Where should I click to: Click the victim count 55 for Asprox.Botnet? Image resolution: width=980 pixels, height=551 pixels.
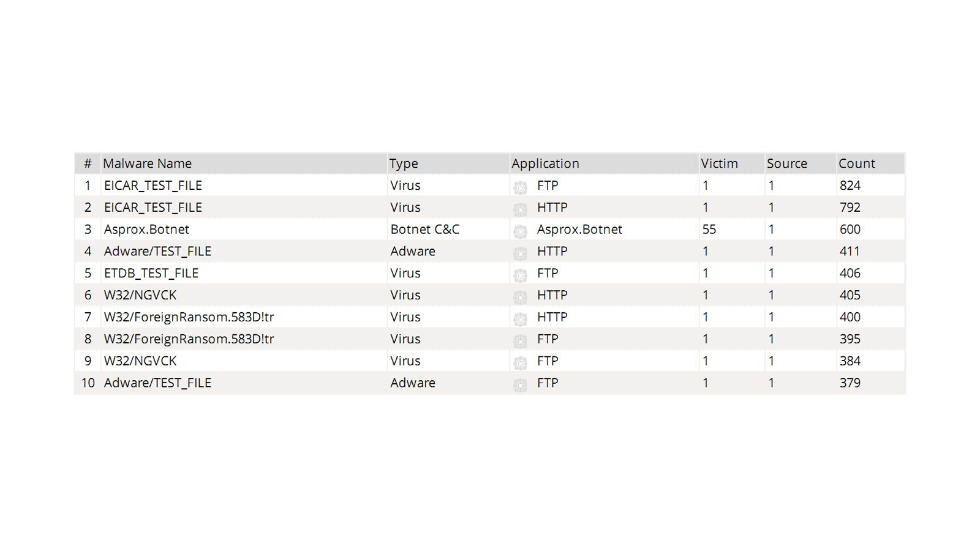pyautogui.click(x=709, y=229)
